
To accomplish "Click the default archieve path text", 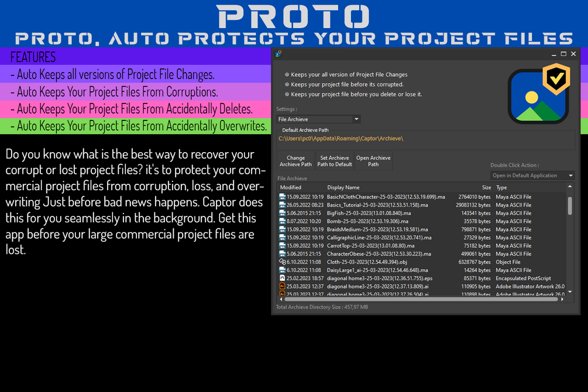I will pos(341,139).
